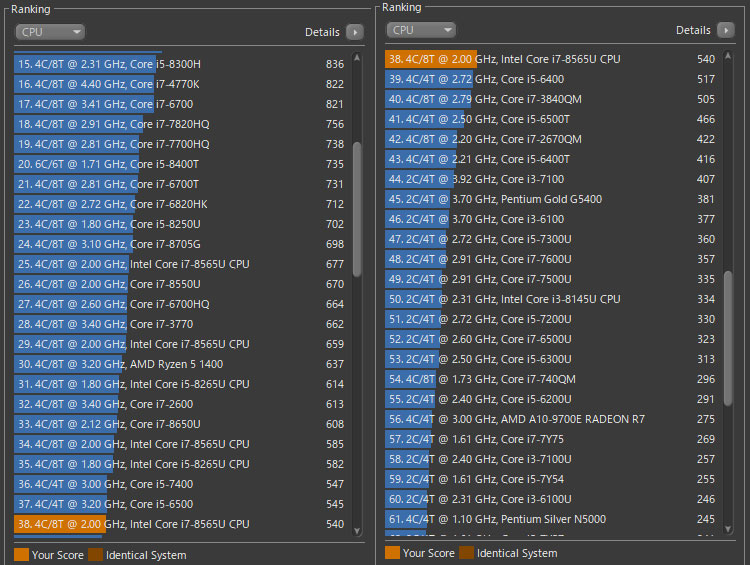
Task: Select row 48 Core i7-7600U
Action: [x=552, y=259]
